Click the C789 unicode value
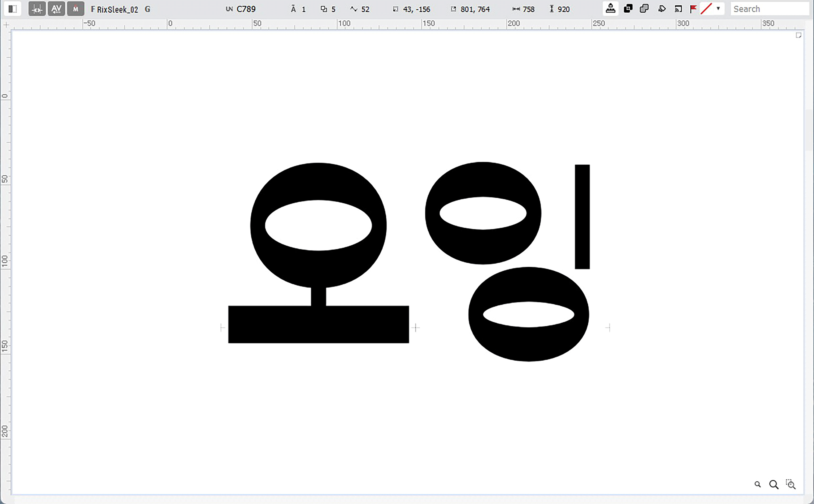814x504 pixels. click(x=246, y=9)
